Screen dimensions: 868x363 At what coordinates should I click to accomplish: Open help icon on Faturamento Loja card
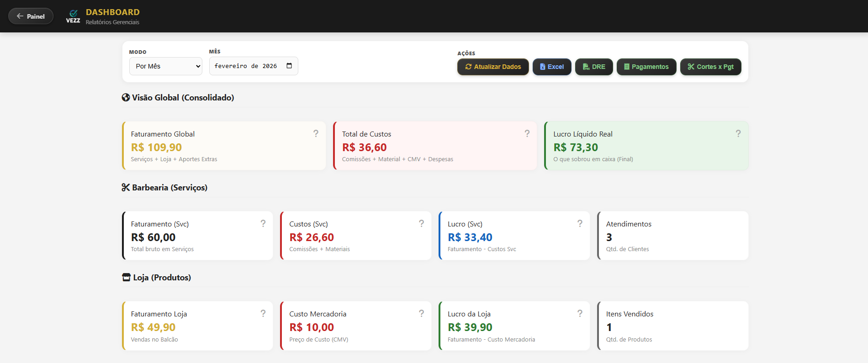pyautogui.click(x=263, y=313)
